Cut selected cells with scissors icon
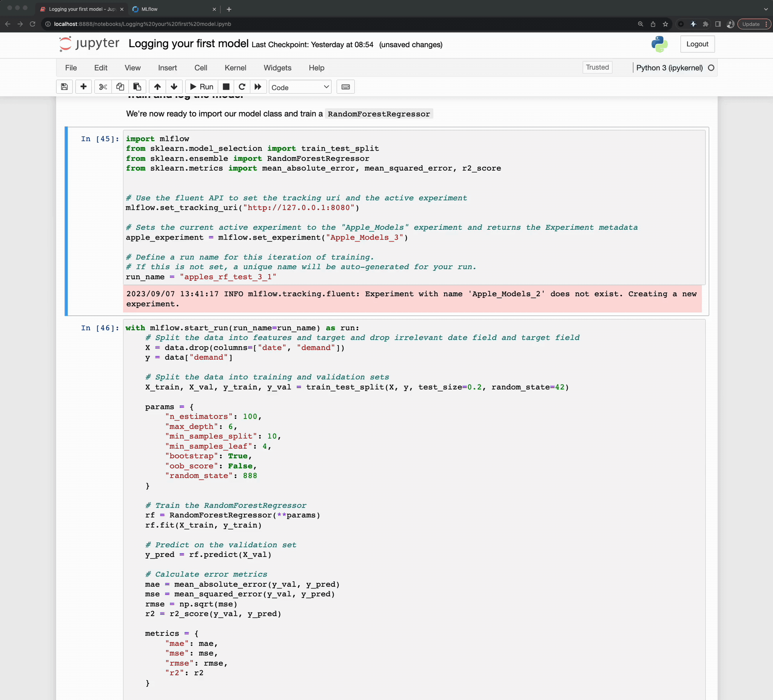Screen dimensions: 773x700 tap(103, 87)
